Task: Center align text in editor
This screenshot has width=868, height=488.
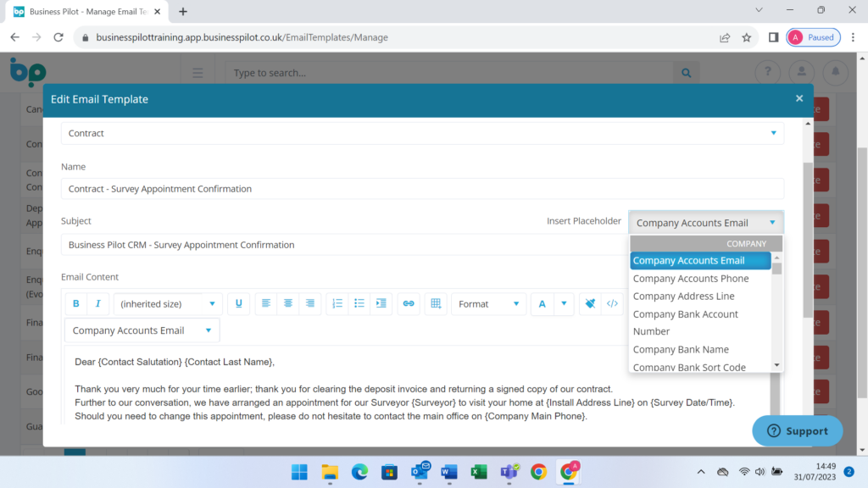Action: pos(288,304)
